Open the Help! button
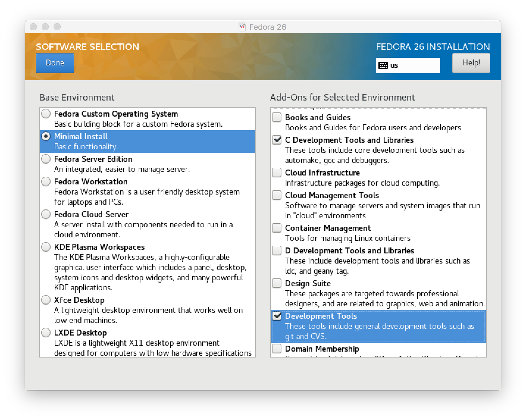 (471, 63)
